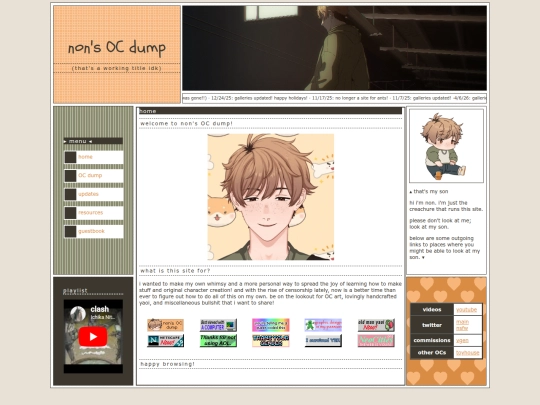
Task: Click the clash video channel avatar
Action: (x=78, y=314)
